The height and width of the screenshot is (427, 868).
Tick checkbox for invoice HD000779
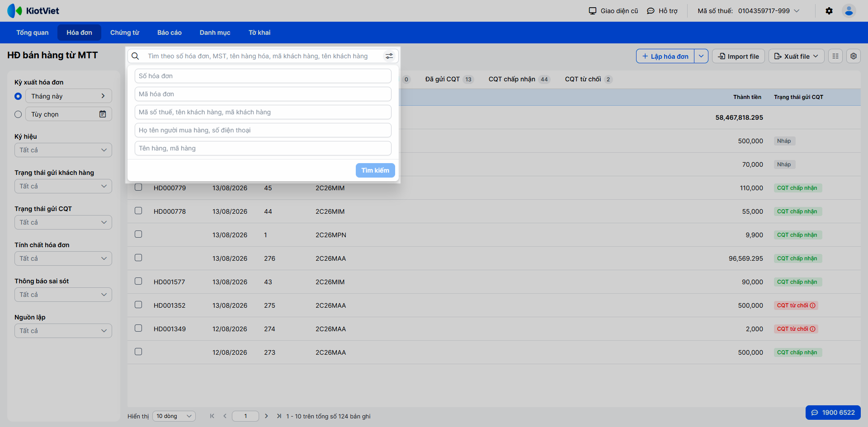[x=138, y=187]
